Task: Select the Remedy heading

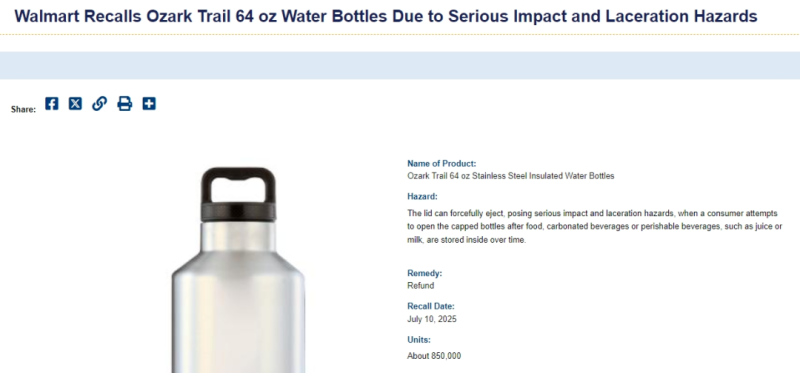Action: [424, 273]
